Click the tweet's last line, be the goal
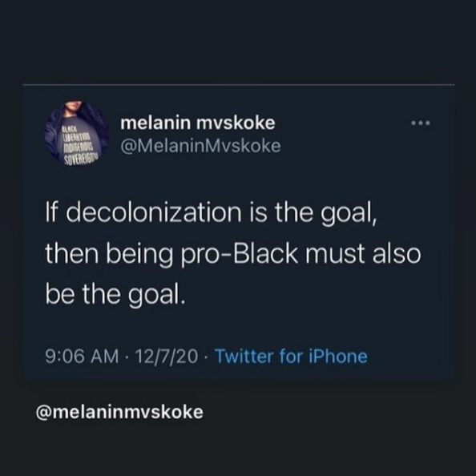This screenshot has width=476, height=476. 115,295
